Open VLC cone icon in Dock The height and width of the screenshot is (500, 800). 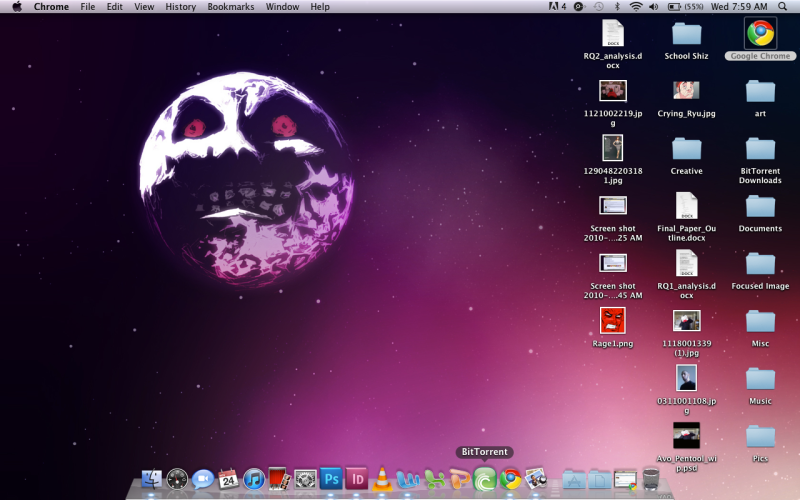click(x=382, y=480)
